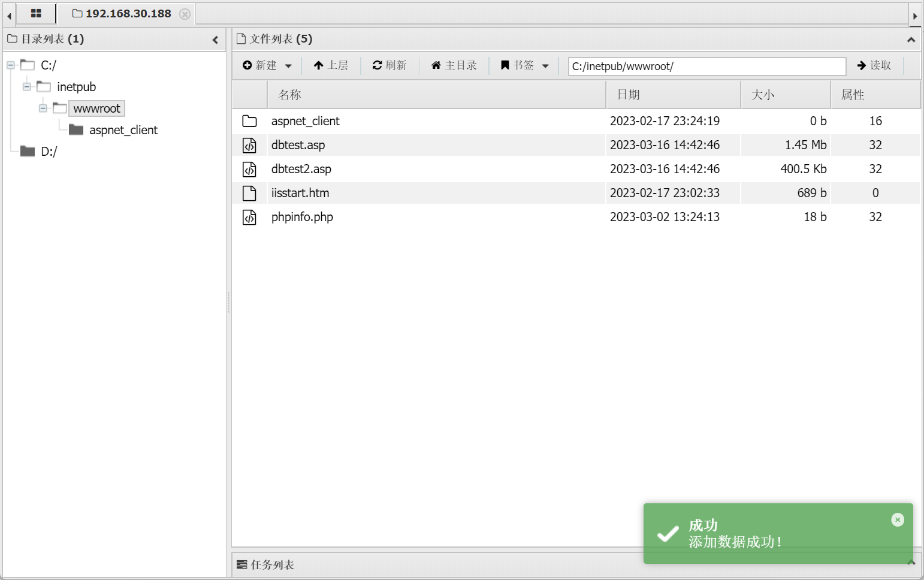The height and width of the screenshot is (580, 924).
Task: Collapse the file list panel chevron
Action: point(911,40)
